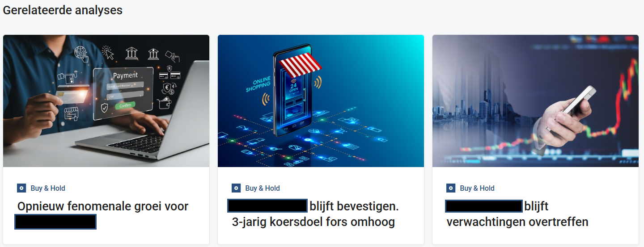Click the '3-jarig koersdoel fors omhoog' text line
Screen dimensions: 644x247
(314, 222)
